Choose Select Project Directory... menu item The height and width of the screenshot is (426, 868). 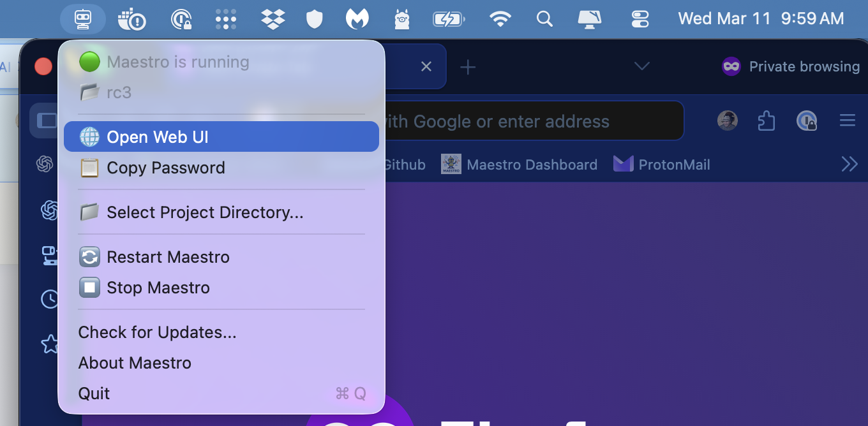point(221,212)
